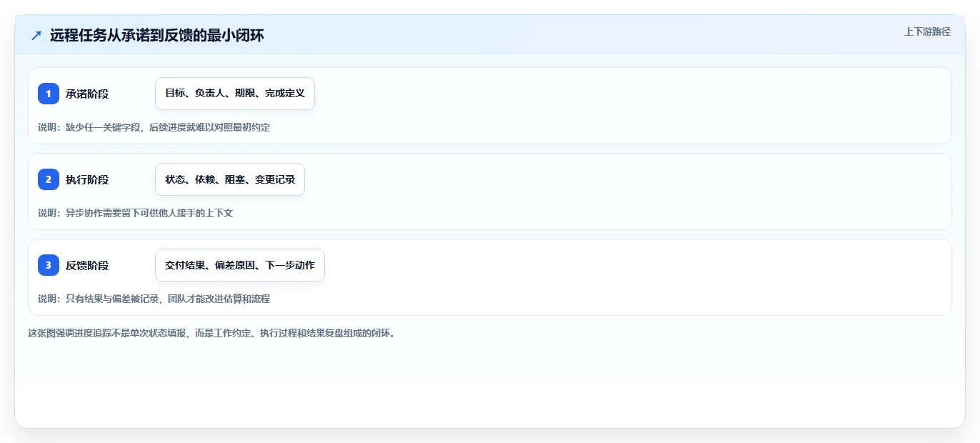Click the title 远程任务从承诺到反馈的最小闭环
Viewport: 980px width, 443px height.
[x=157, y=36]
